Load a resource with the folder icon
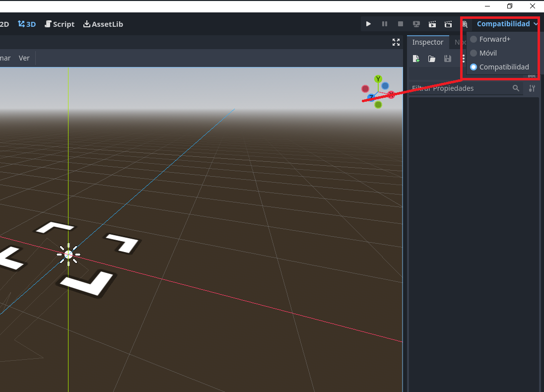 [432, 59]
